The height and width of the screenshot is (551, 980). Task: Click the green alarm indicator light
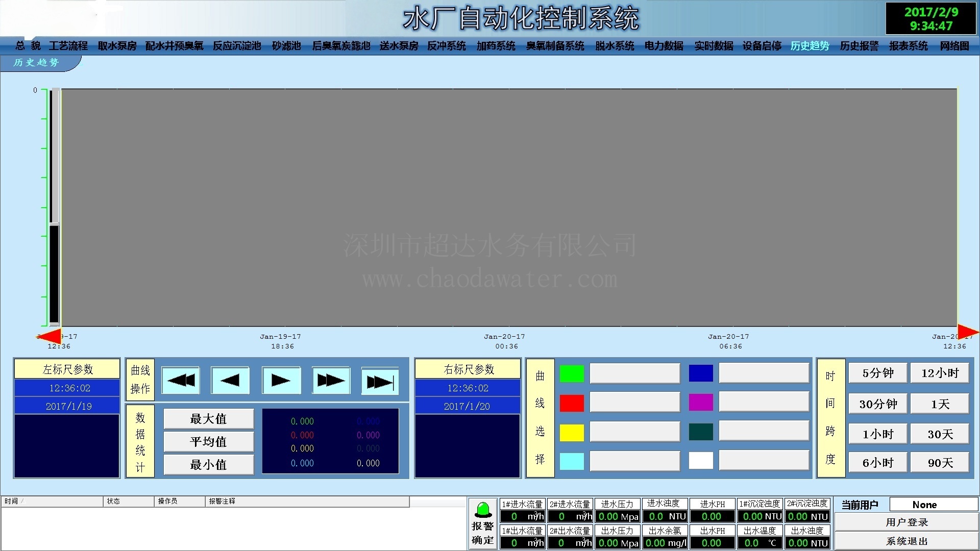click(483, 510)
